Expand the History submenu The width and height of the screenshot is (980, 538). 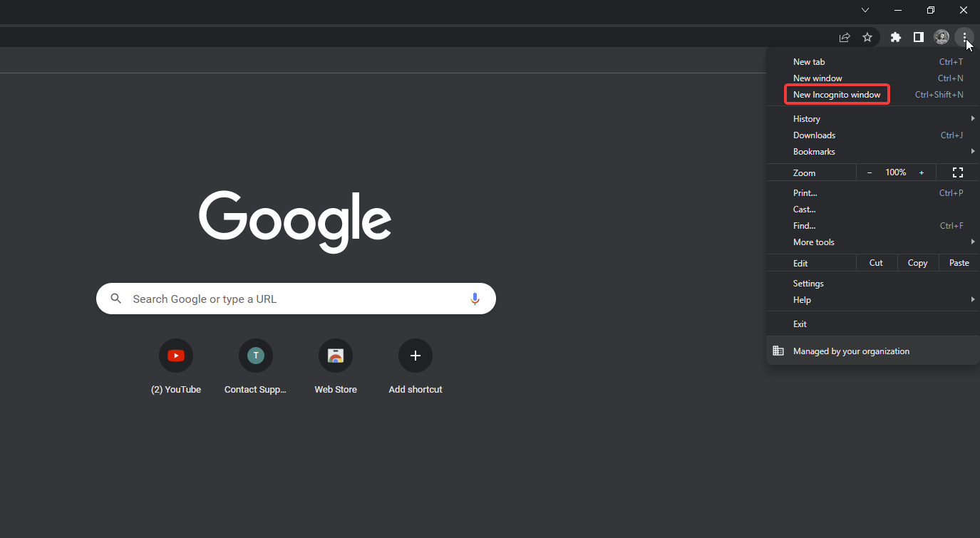coord(873,119)
